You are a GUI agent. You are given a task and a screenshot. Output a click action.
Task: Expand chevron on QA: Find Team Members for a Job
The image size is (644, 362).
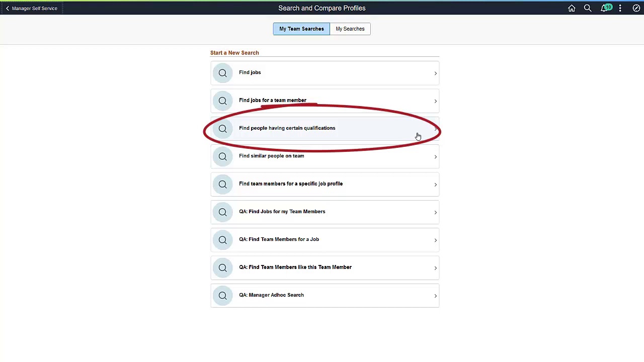click(x=435, y=240)
